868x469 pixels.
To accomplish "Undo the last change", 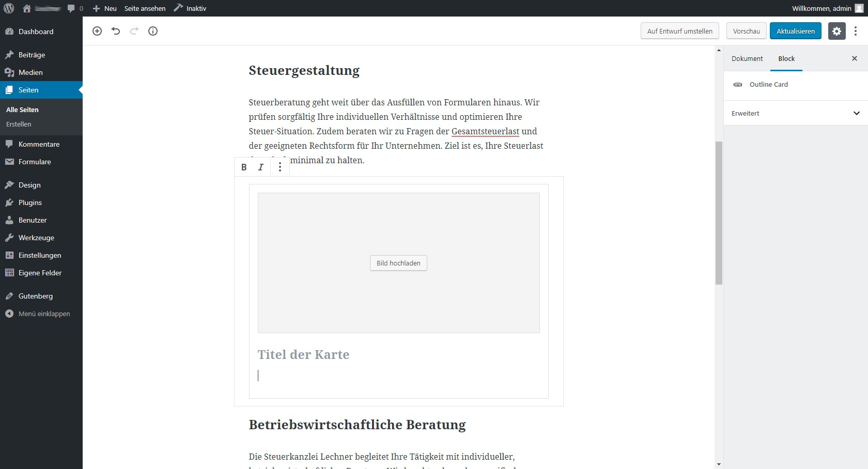I will tap(115, 31).
